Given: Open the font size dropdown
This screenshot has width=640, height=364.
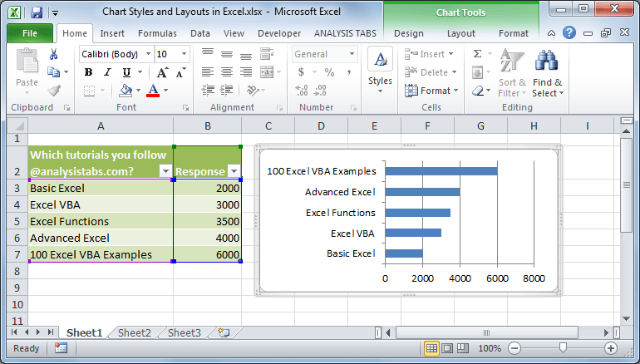Looking at the screenshot, I should 184,54.
